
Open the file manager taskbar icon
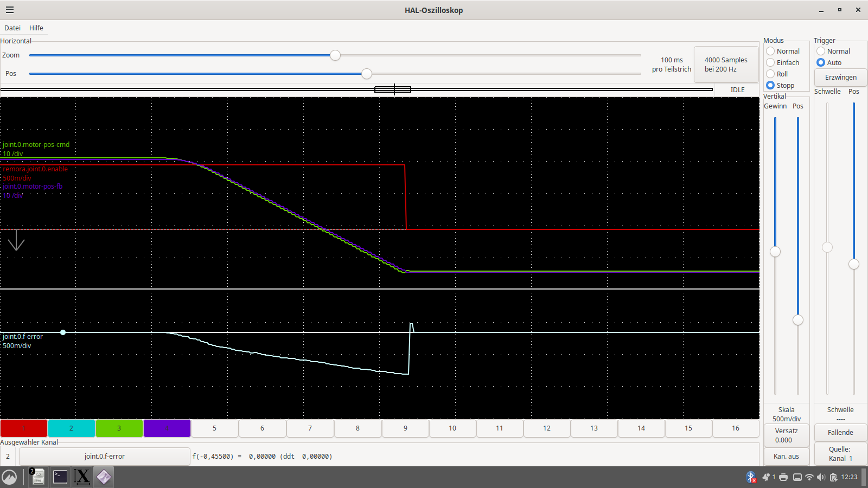pyautogui.click(x=37, y=477)
